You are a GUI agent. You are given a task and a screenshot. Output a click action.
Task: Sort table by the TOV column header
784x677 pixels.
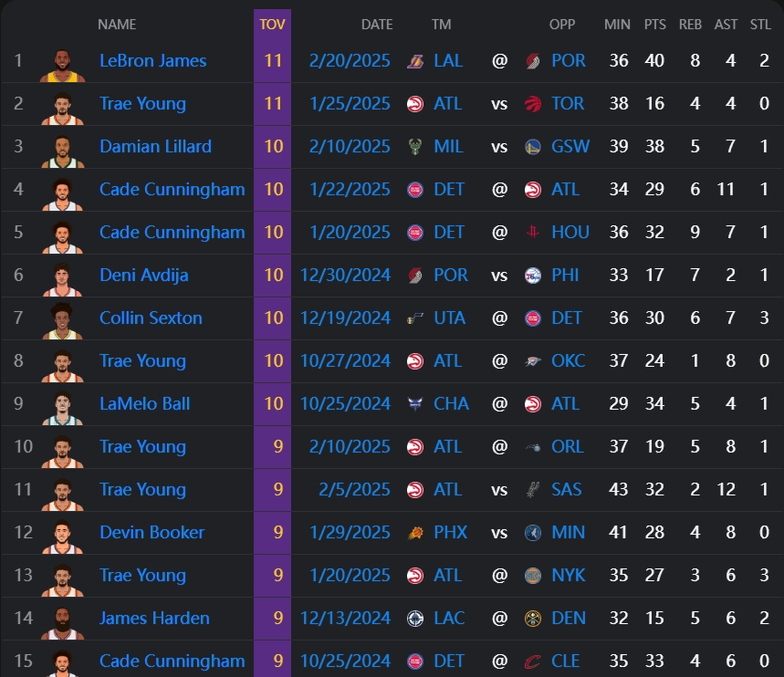click(x=272, y=25)
